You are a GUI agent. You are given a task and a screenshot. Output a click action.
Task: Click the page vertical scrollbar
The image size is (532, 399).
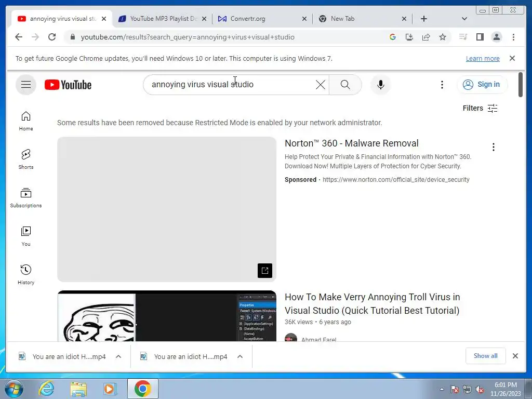(x=521, y=85)
